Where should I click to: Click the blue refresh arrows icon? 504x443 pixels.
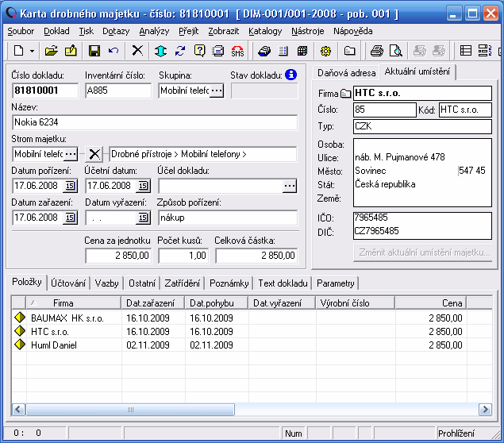tap(180, 51)
